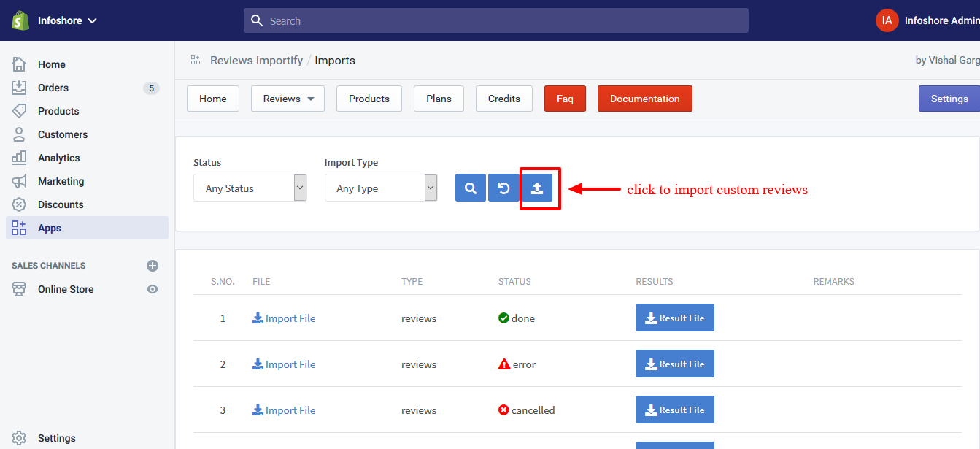Open the Documentation button

pos(645,99)
